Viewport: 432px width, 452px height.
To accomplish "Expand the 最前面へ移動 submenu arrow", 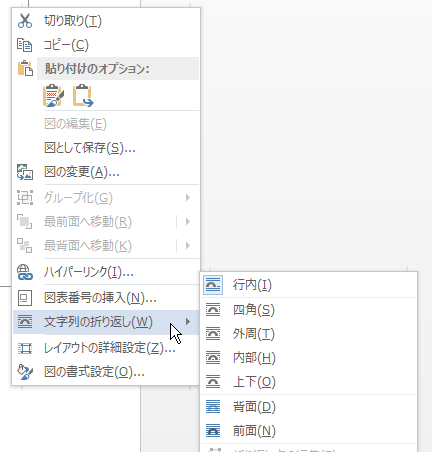I will click(188, 222).
